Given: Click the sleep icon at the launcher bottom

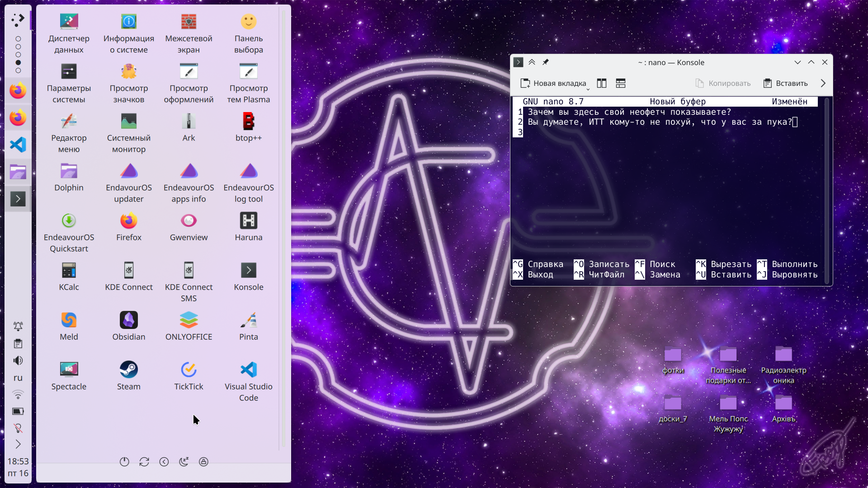Looking at the screenshot, I should [x=184, y=461].
